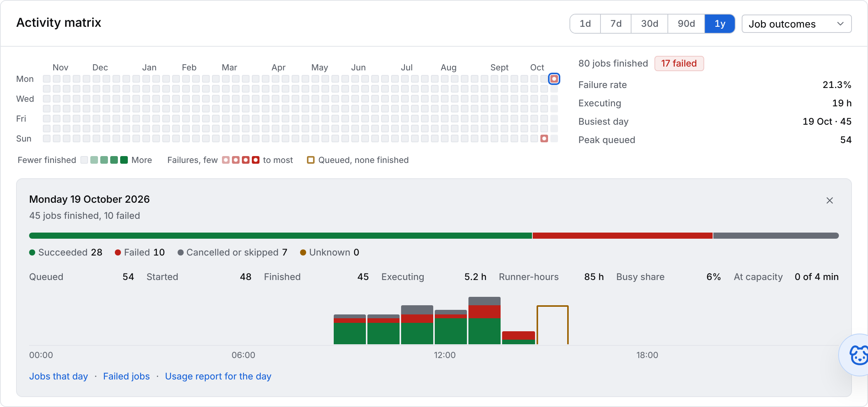868x407 pixels.
Task: Close the Monday 19 October detail panel
Action: pos(829,200)
